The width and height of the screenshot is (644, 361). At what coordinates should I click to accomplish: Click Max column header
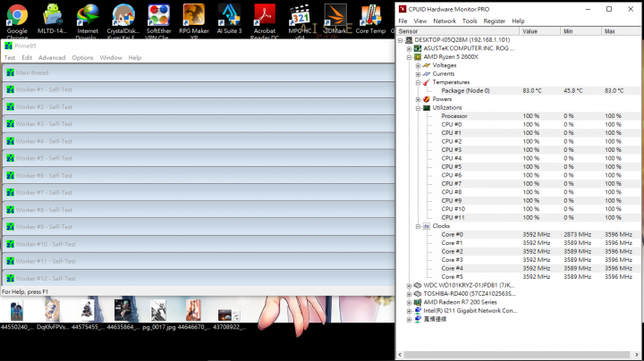[621, 31]
